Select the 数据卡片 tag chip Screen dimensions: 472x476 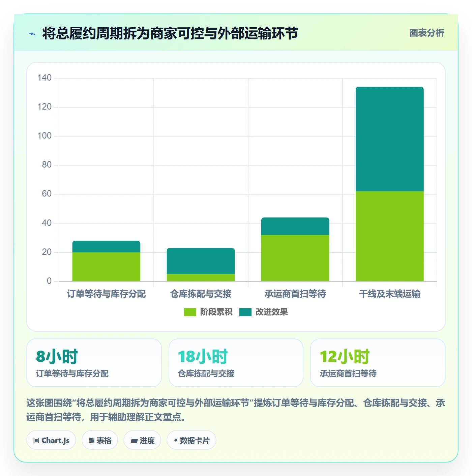(191, 440)
